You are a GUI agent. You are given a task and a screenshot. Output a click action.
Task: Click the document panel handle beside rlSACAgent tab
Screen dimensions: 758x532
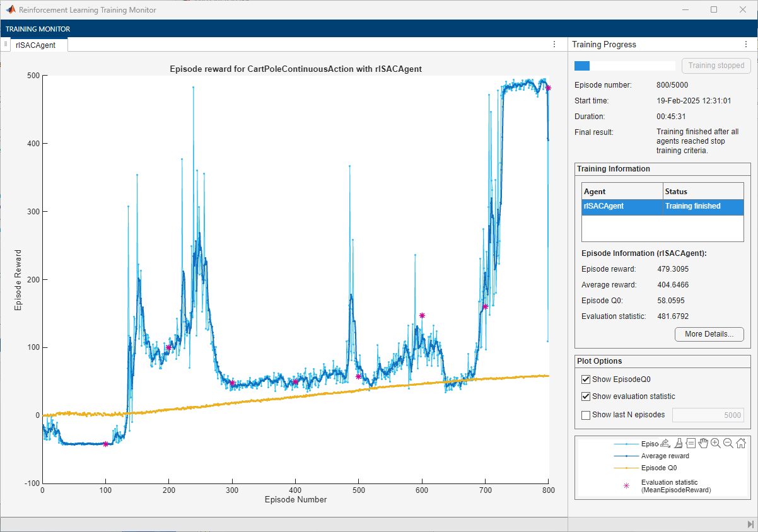tap(5, 44)
